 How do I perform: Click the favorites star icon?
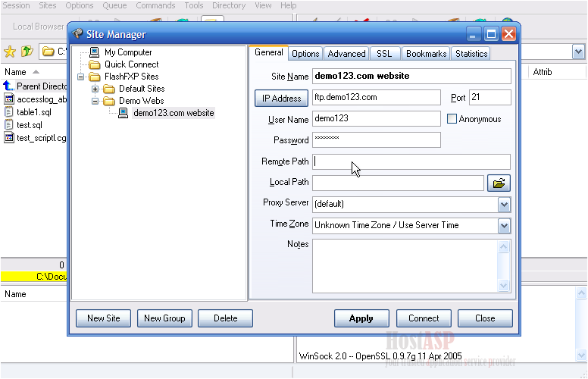pyautogui.click(x=10, y=52)
